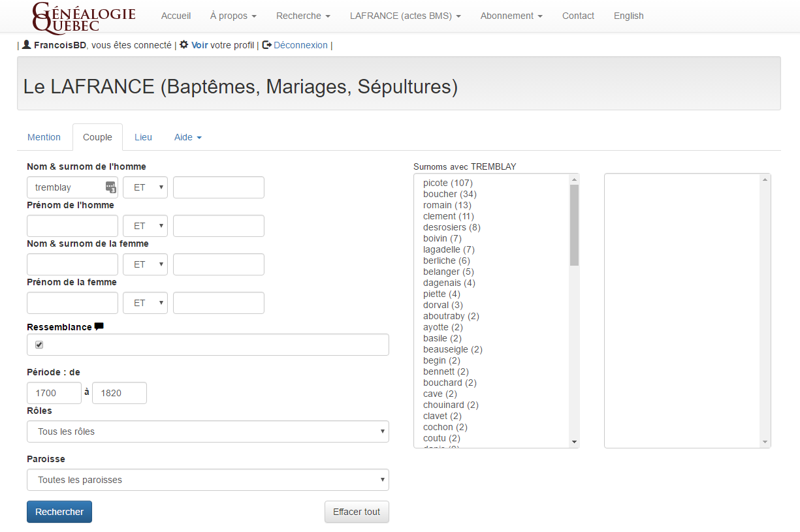800x532 pixels.
Task: Open the LAFRANCE (actes BMS) menu
Action: tap(406, 16)
